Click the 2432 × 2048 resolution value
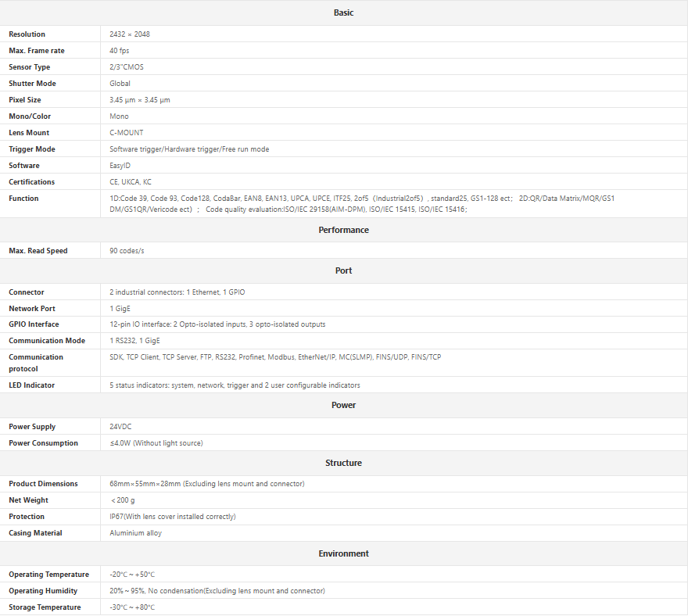 (129, 34)
